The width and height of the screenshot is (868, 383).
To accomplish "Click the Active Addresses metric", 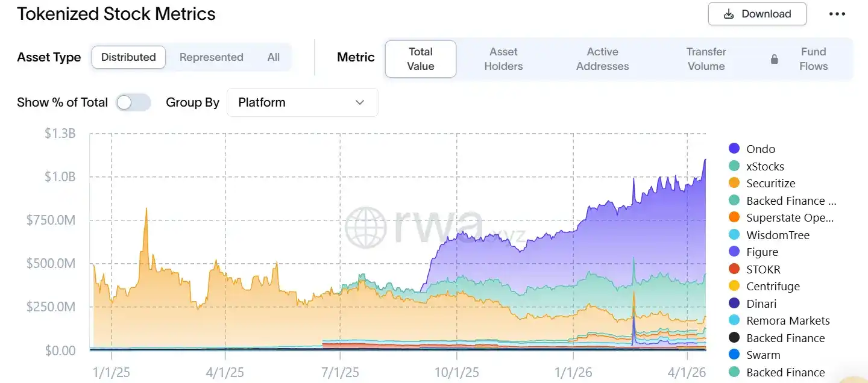I will pyautogui.click(x=602, y=59).
